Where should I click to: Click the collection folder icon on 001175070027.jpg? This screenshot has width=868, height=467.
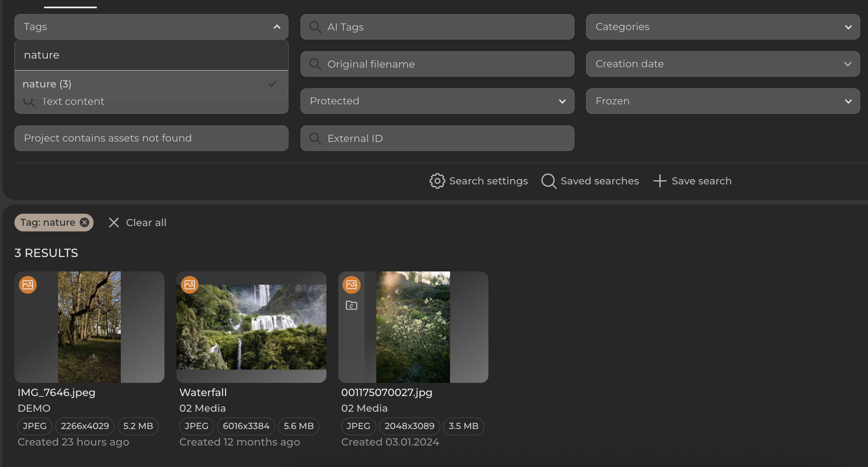click(352, 306)
